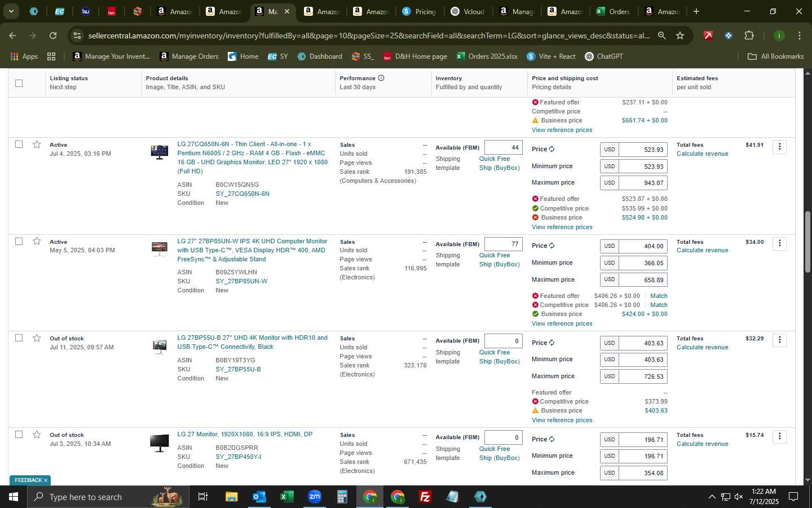Edit Maximum price field showing 726.53

(x=643, y=376)
